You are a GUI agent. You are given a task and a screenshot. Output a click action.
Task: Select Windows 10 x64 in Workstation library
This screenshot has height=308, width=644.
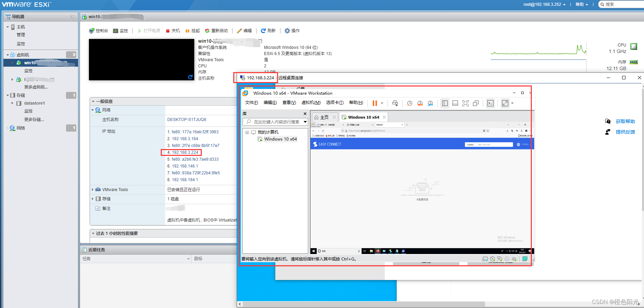tap(280, 139)
